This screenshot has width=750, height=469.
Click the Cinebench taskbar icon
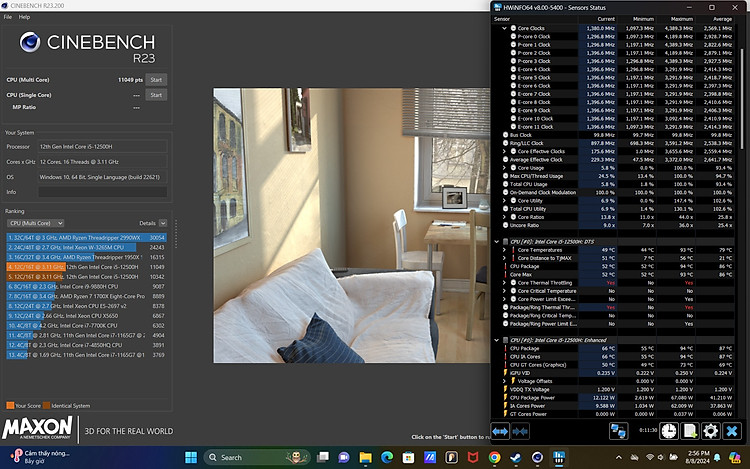(537, 458)
